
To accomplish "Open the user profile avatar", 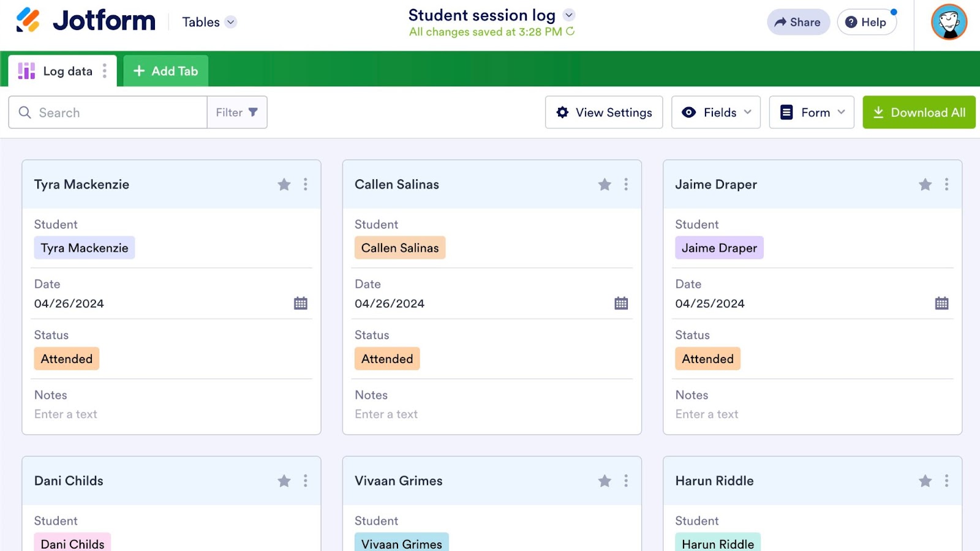I will pyautogui.click(x=949, y=22).
